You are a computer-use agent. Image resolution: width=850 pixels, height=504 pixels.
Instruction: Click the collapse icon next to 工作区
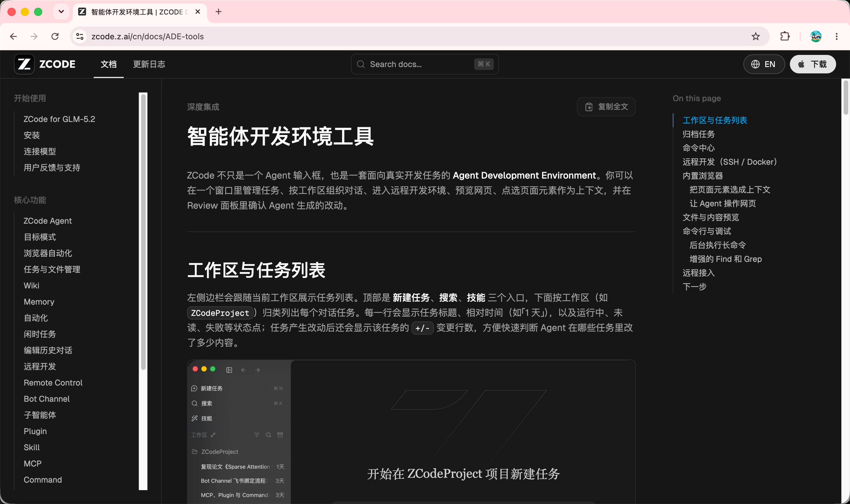213,435
